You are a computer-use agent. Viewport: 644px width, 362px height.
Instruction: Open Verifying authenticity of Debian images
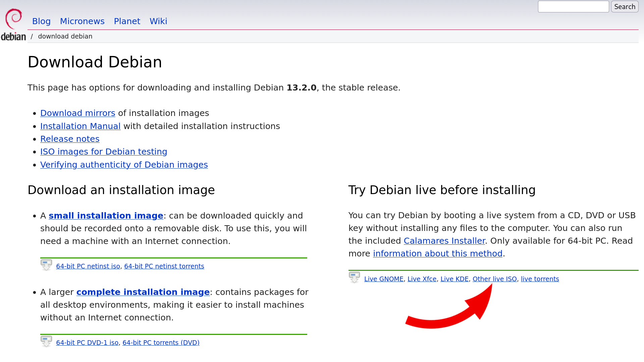(124, 165)
